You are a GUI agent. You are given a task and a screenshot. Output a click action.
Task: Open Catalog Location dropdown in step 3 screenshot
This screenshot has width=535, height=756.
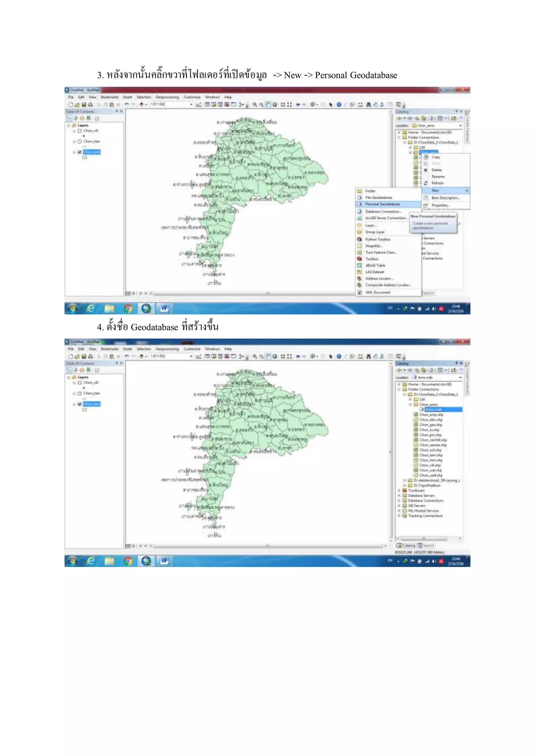(460, 126)
